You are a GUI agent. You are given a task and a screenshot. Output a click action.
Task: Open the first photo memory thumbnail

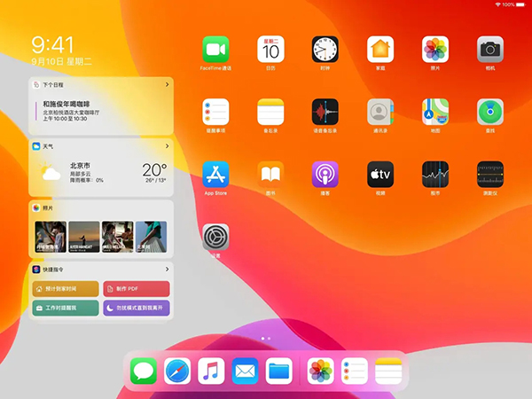tap(48, 237)
